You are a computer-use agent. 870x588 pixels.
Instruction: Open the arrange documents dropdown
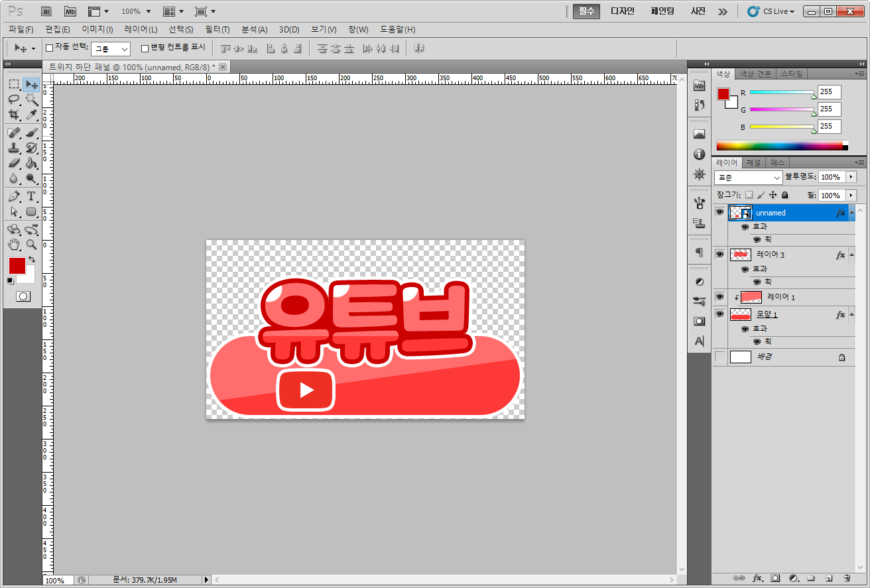point(173,11)
